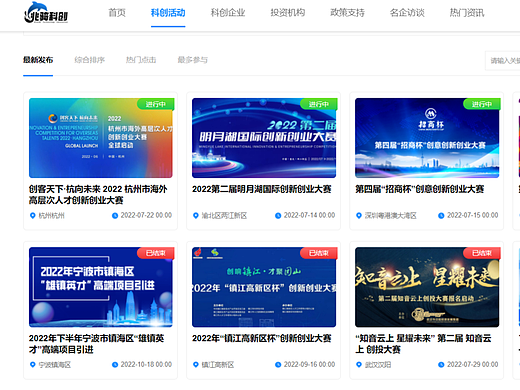The image size is (520, 390).
Task: Open title 创客天下·杭向未来 2022 杭州市海外高层次人才创新创业大赛
Action: (x=98, y=195)
